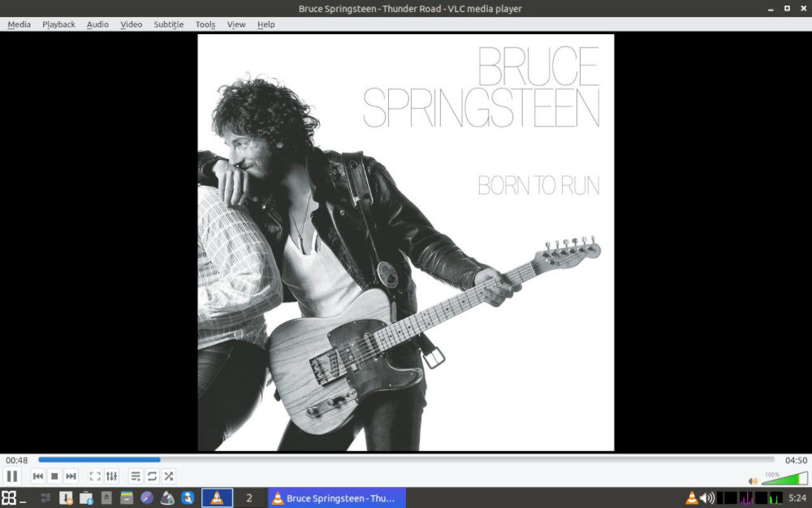
Task: Click the seek bar progress slider
Action: [406, 460]
